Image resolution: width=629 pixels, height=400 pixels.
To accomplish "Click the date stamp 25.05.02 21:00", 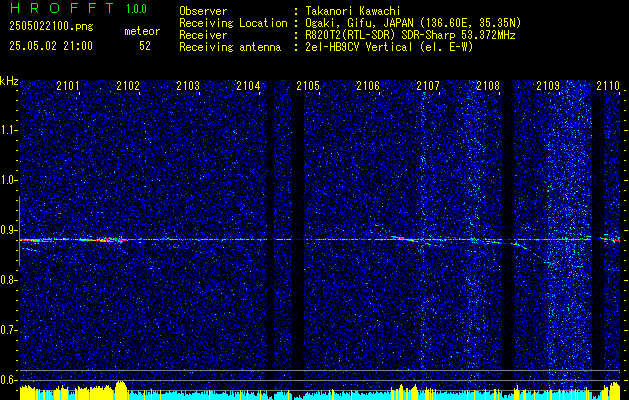I will point(51,46).
